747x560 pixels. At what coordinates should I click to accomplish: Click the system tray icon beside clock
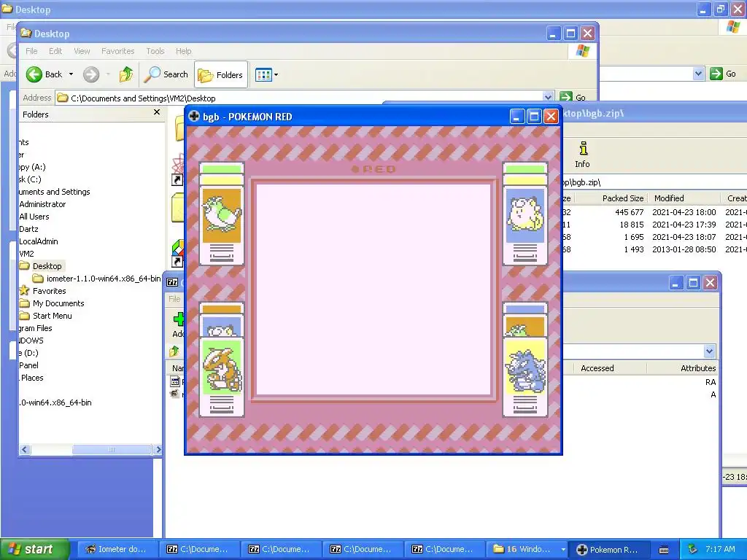click(x=693, y=549)
